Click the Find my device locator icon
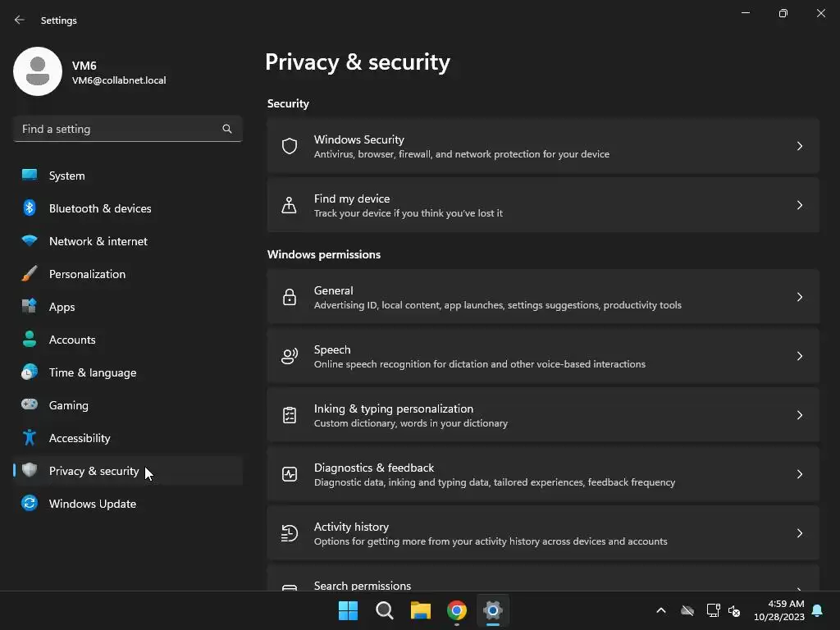Image resolution: width=840 pixels, height=630 pixels. [290, 205]
